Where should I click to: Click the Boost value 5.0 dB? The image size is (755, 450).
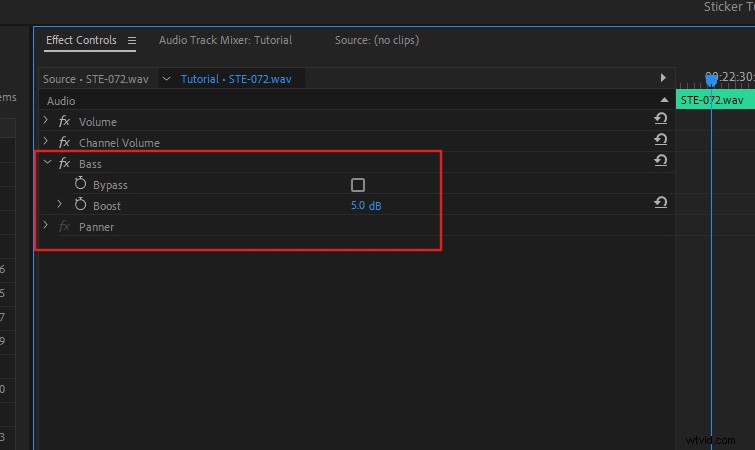(366, 206)
